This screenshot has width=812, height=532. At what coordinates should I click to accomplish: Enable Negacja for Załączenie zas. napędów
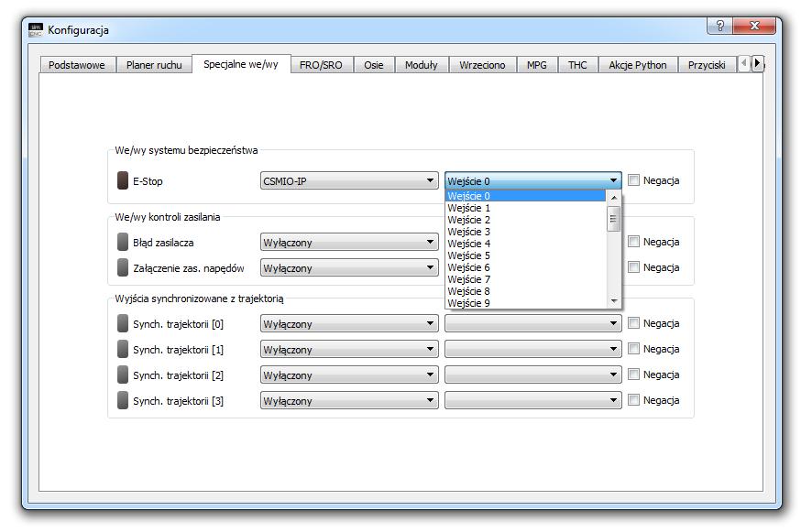coord(633,267)
